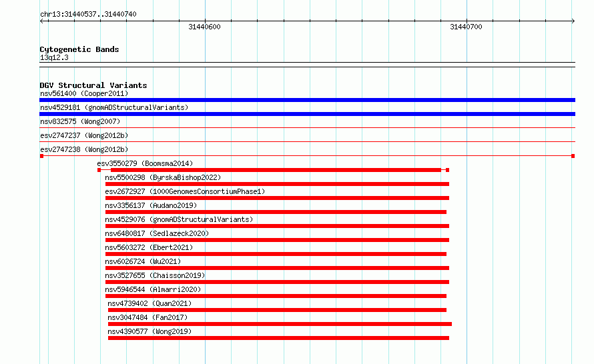Click the nsv832575 (Wong2007) label
Image resolution: width=594 pixels, height=364 pixels.
(x=80, y=121)
